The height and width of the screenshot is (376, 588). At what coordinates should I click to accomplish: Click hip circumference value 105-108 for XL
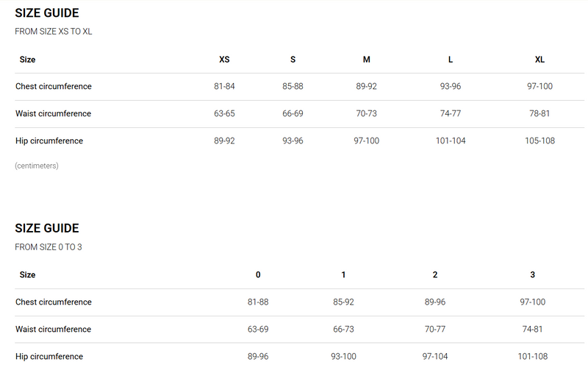539,141
